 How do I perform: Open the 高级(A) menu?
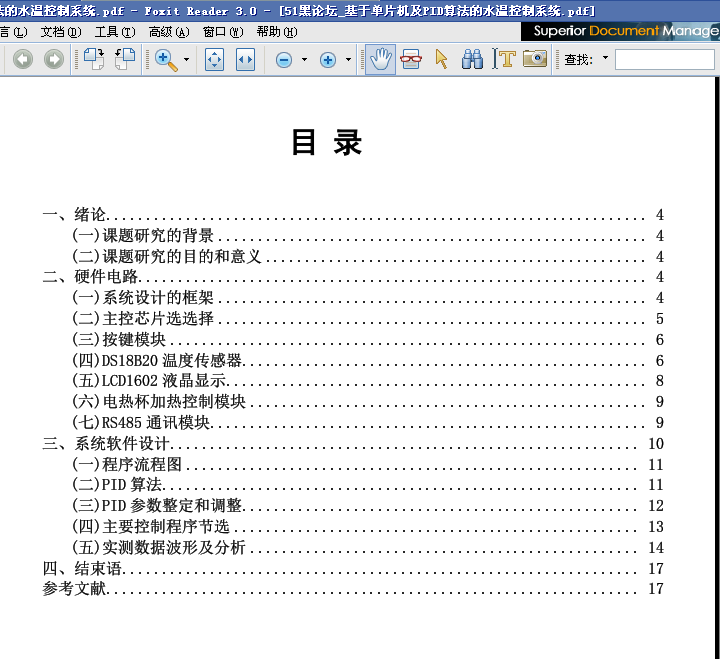[169, 32]
